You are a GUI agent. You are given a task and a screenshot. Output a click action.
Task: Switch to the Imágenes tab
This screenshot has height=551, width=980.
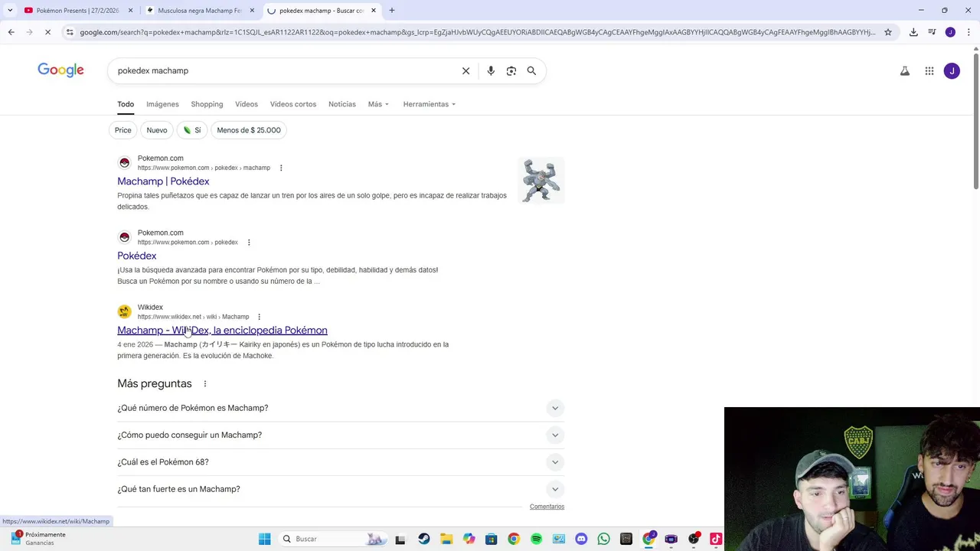(162, 104)
